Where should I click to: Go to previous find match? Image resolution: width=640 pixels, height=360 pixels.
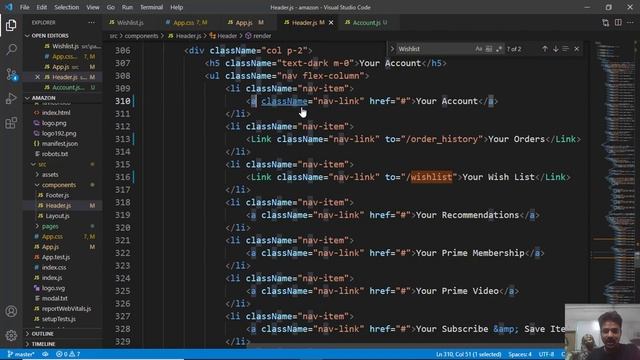(x=545, y=49)
